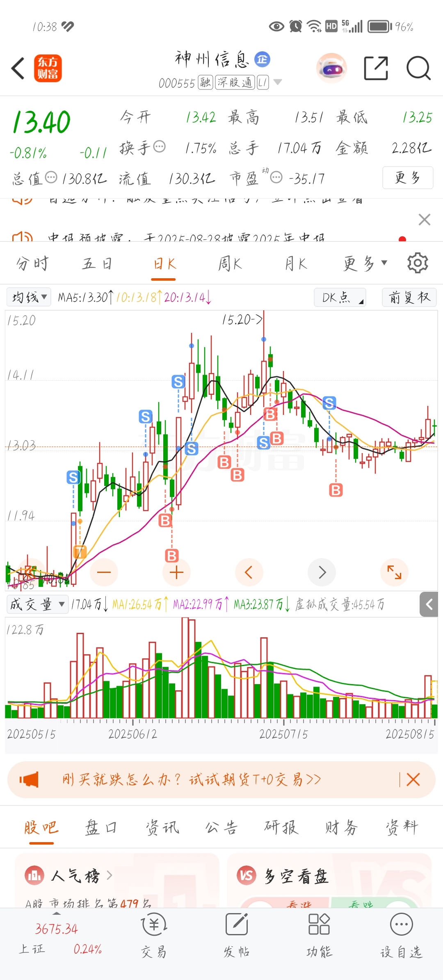The height and width of the screenshot is (980, 443).
Task: Tap the back arrow icon
Action: (x=18, y=68)
